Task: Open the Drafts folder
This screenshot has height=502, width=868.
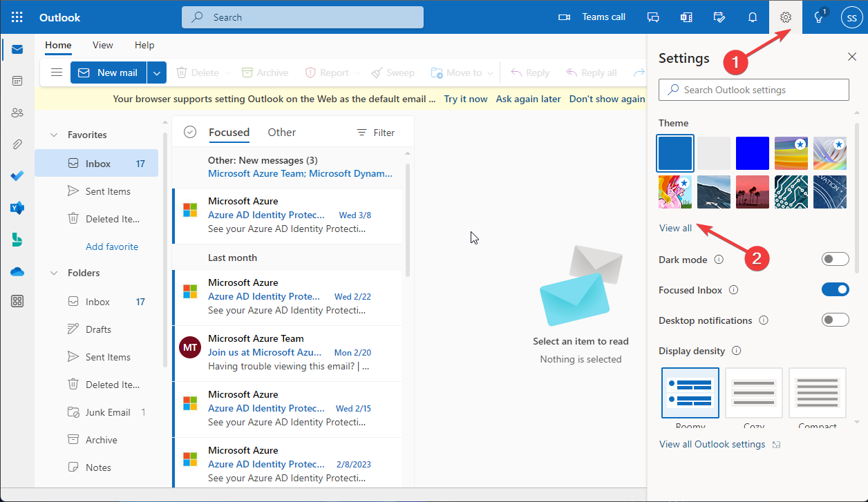Action: 96,329
